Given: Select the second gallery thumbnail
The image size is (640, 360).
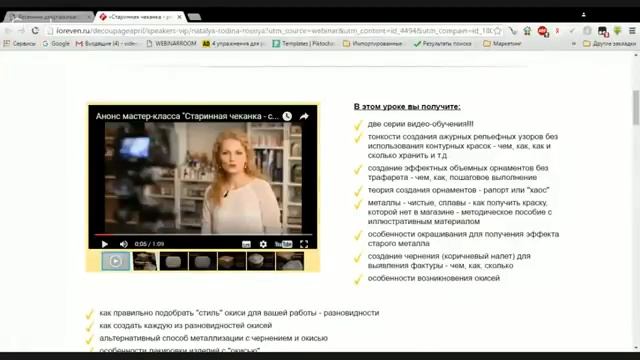Looking at the screenshot, I should (x=145, y=261).
